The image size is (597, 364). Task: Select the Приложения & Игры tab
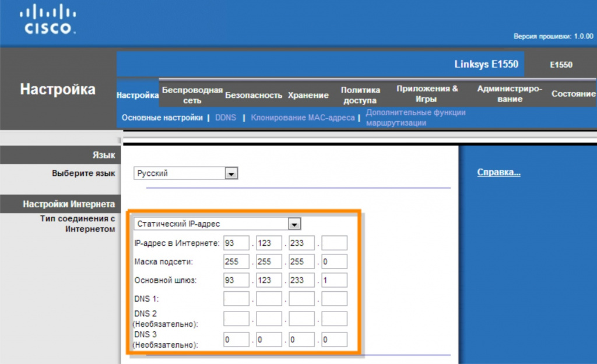coord(426,94)
